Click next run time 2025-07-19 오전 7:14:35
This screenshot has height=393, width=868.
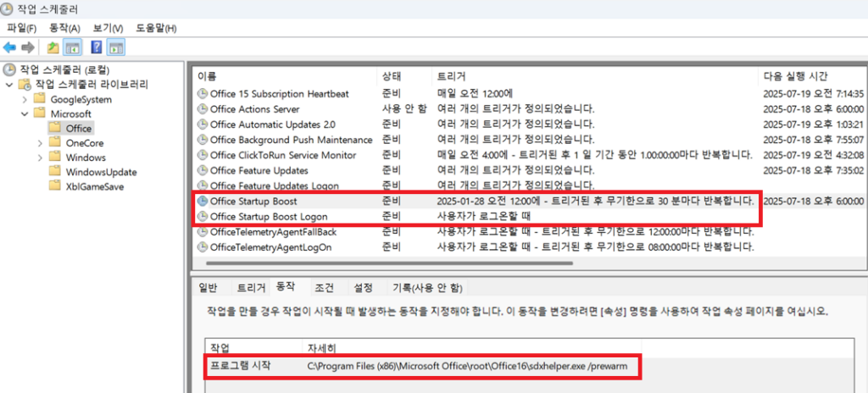[815, 94]
